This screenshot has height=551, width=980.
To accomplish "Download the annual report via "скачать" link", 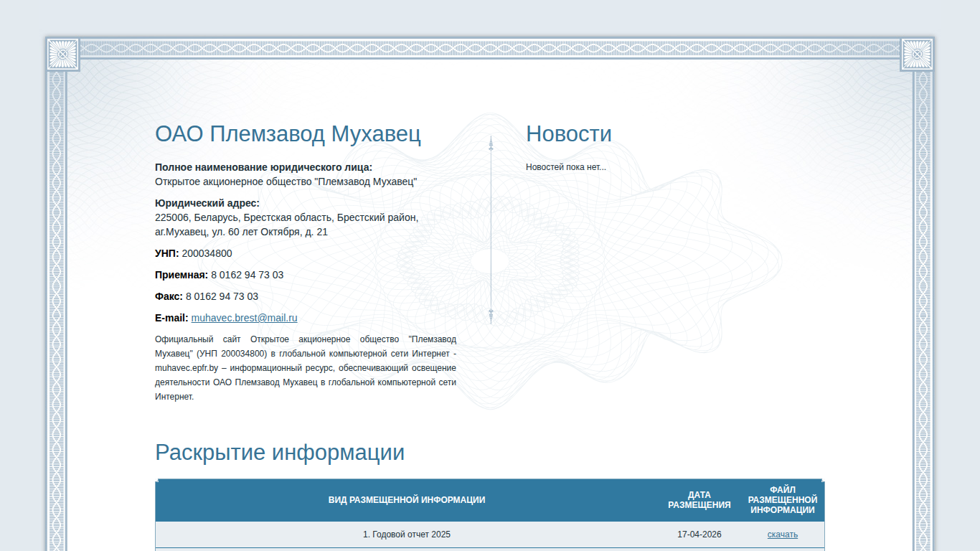I will click(782, 534).
